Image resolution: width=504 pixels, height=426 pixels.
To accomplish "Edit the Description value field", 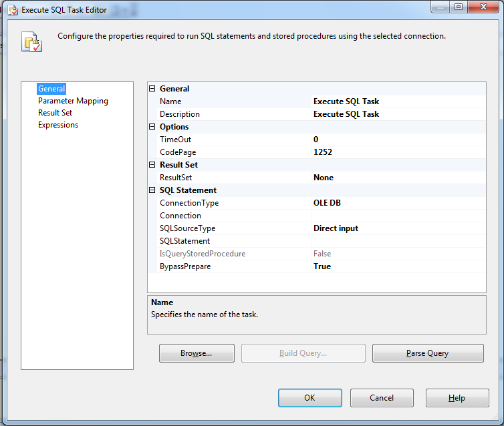I will 398,114.
